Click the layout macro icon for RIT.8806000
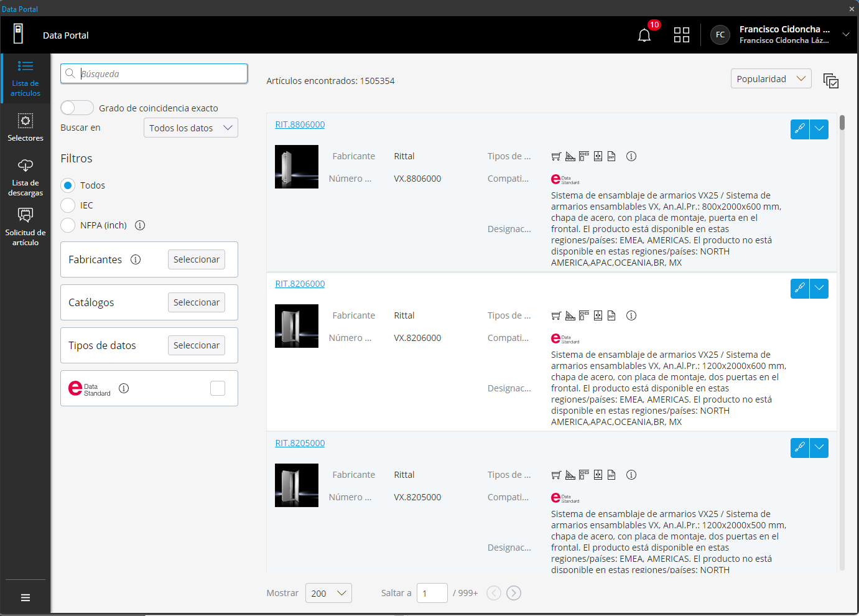 (583, 156)
